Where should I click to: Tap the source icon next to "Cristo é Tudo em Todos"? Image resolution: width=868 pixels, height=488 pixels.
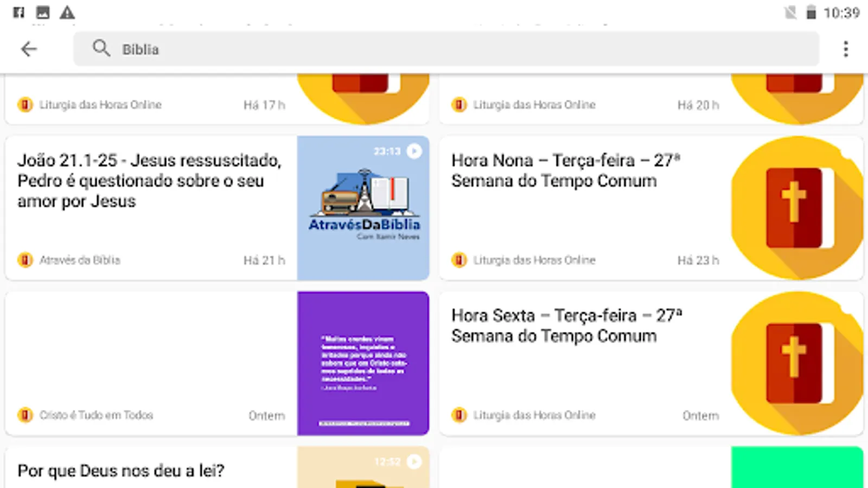(25, 415)
